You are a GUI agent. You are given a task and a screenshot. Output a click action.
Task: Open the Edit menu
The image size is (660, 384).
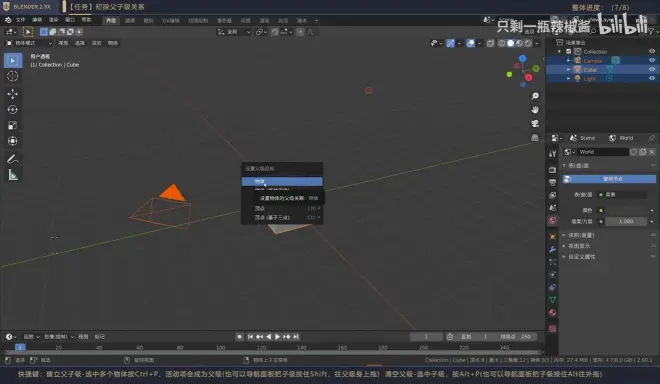(37, 20)
